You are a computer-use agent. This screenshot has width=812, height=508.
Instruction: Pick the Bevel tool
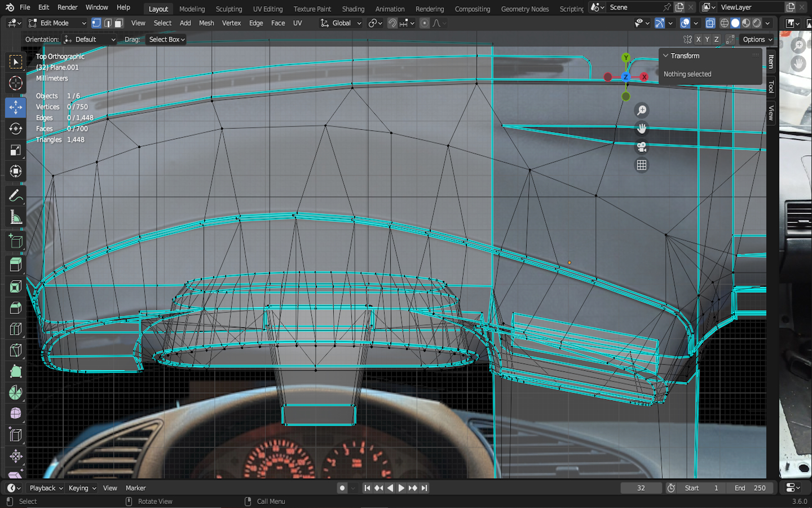coord(16,308)
